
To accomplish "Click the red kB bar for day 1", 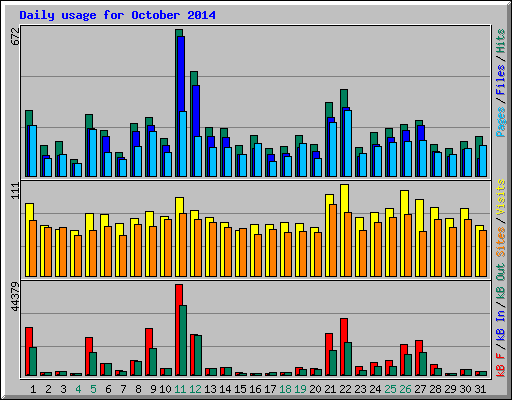I will tap(27, 351).
